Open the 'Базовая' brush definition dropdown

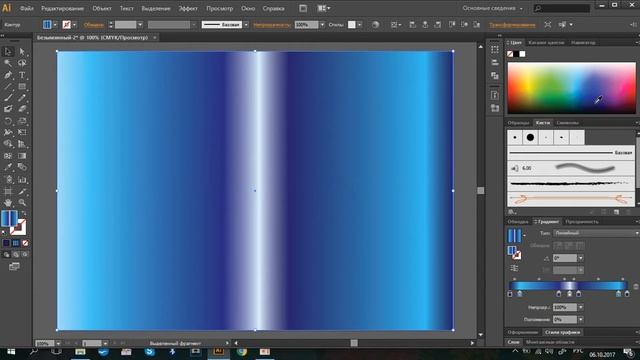pyautogui.click(x=246, y=25)
